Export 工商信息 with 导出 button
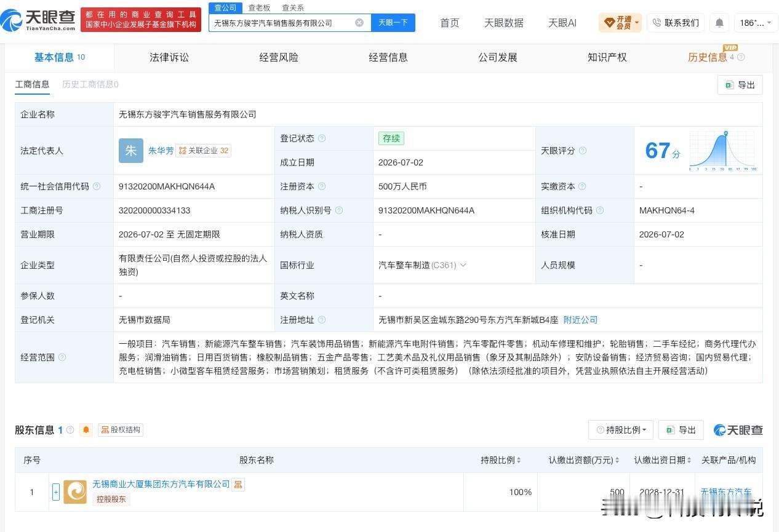This screenshot has height=532, width=779. tap(740, 85)
